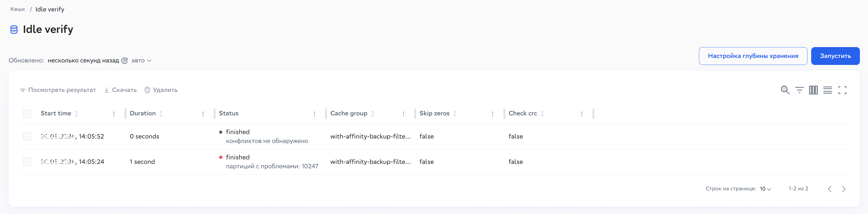Open the table search magnifier icon
868x214 pixels.
[785, 90]
